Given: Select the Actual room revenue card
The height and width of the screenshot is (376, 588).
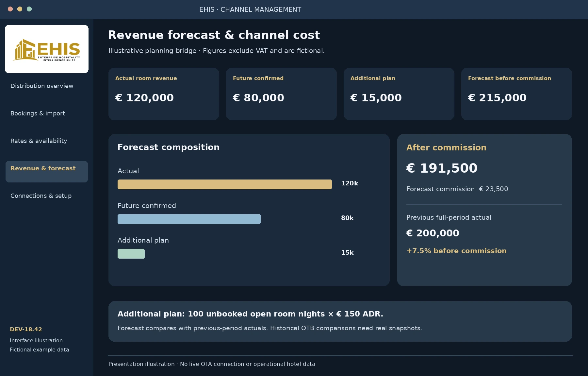Looking at the screenshot, I should click(164, 94).
